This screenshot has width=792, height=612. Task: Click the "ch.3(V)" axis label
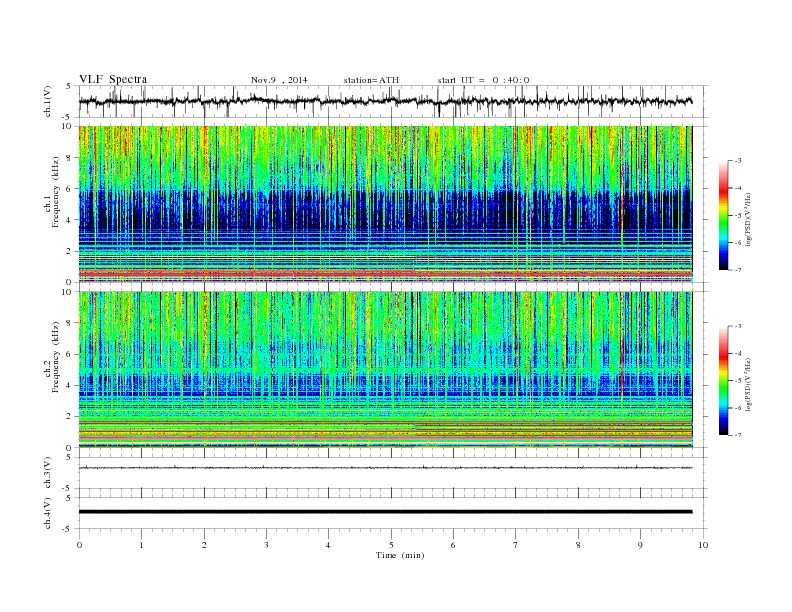click(48, 473)
